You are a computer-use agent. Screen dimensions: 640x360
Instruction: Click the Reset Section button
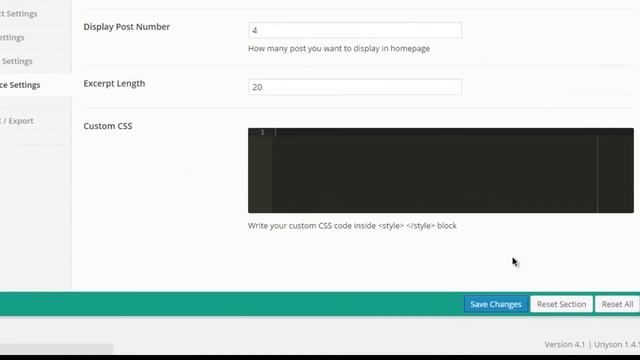click(561, 304)
